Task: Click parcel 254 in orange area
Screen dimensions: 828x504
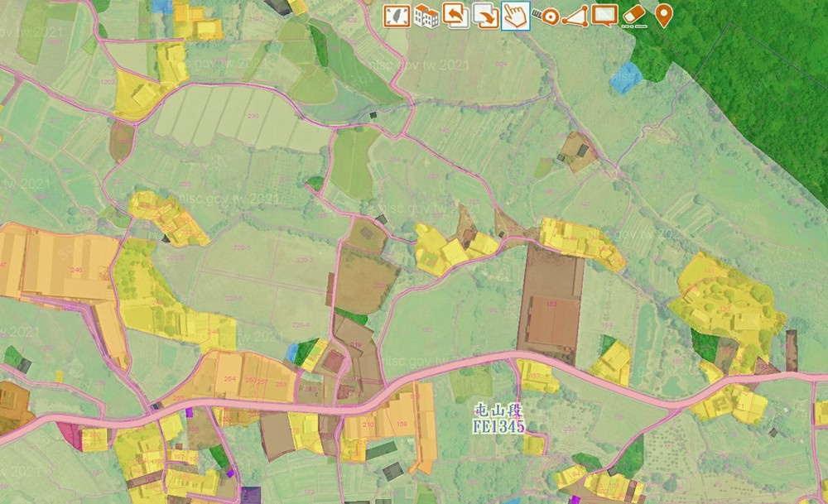Action: 229,379
